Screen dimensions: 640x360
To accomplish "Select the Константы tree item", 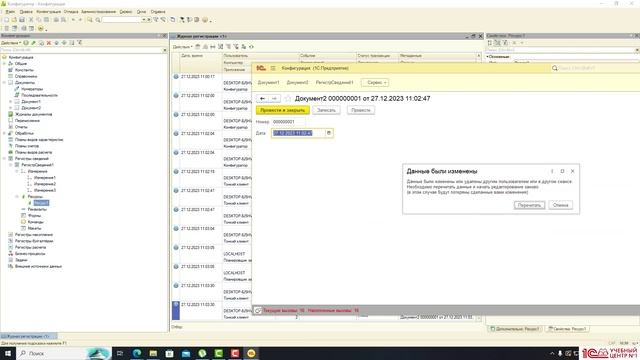I will click(24, 70).
